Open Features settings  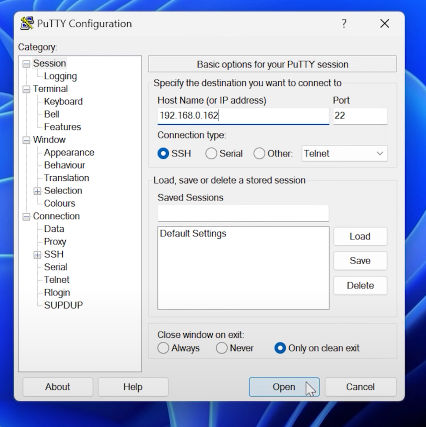[x=62, y=127]
